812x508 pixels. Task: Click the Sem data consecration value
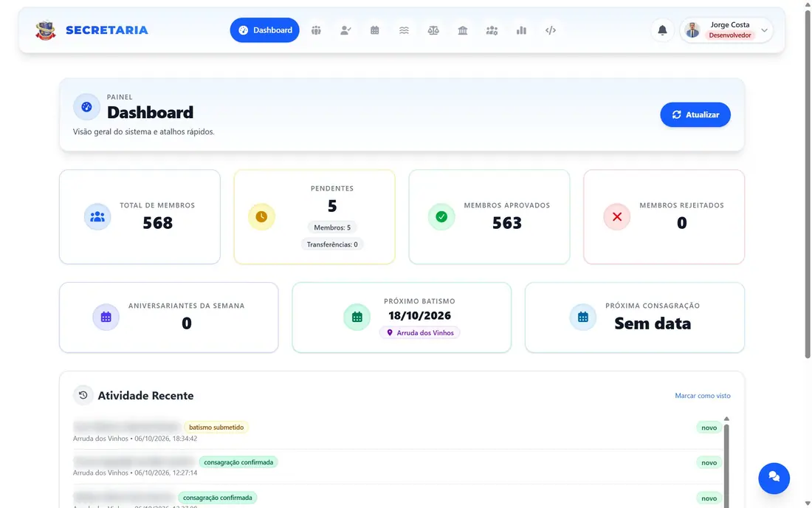pos(653,323)
